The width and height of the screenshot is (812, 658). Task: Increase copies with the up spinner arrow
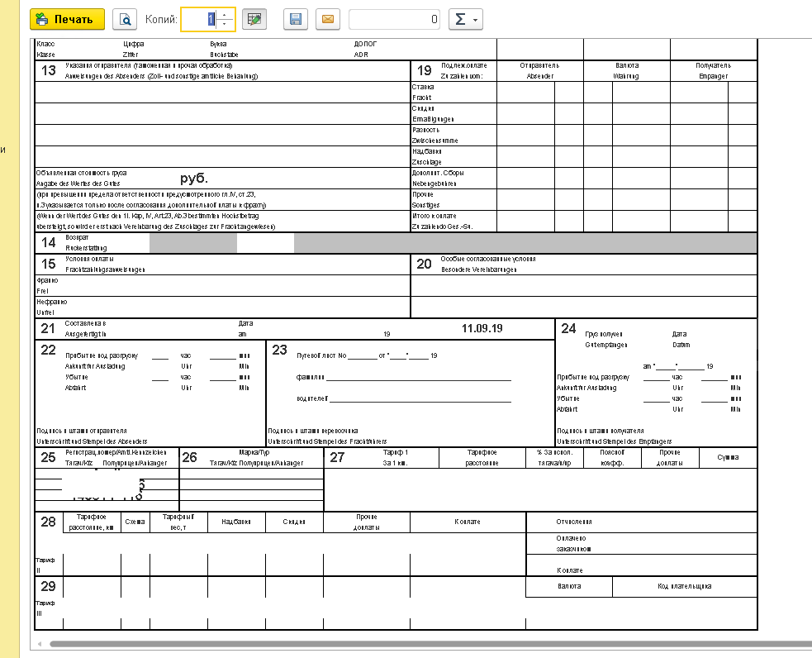tap(224, 15)
